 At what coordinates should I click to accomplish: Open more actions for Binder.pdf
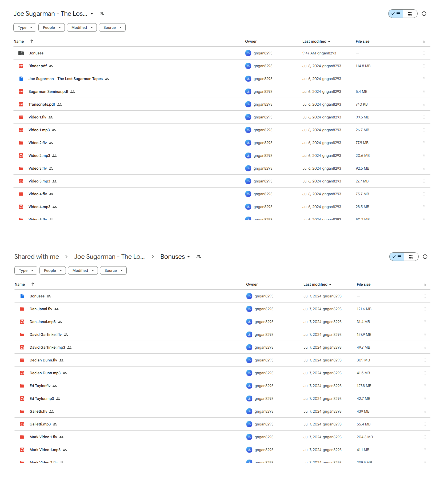(x=424, y=66)
